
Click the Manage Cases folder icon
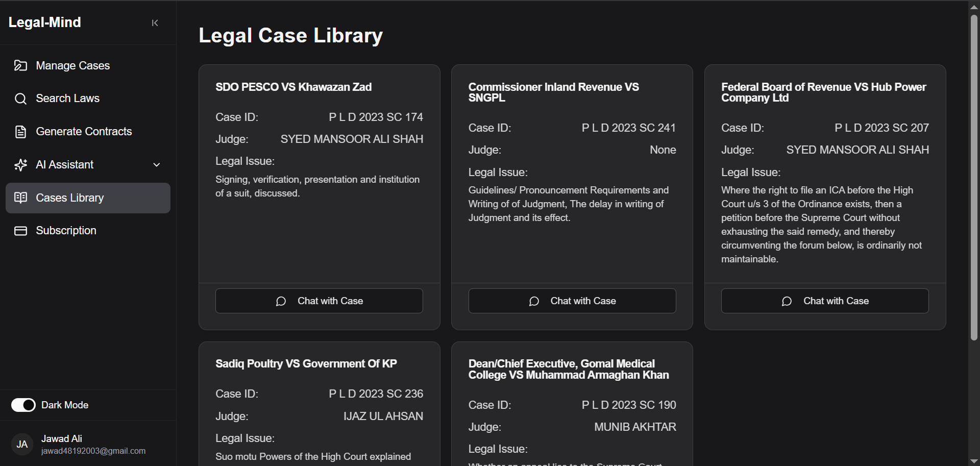click(20, 65)
